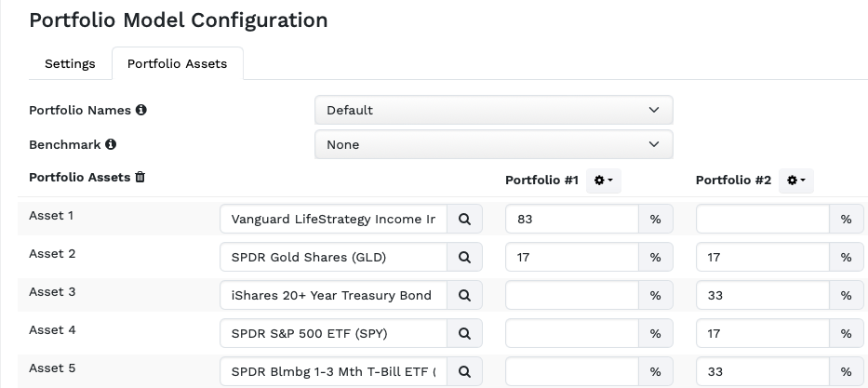Click empty Portfolio #2 allocation for Asset 1

[x=762, y=220]
